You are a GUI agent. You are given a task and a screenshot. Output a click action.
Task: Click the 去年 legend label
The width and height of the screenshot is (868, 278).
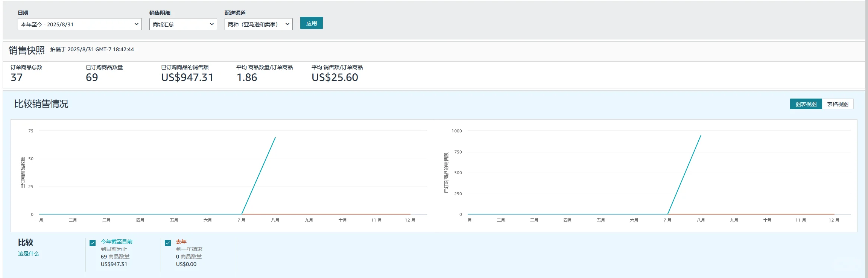pos(181,242)
